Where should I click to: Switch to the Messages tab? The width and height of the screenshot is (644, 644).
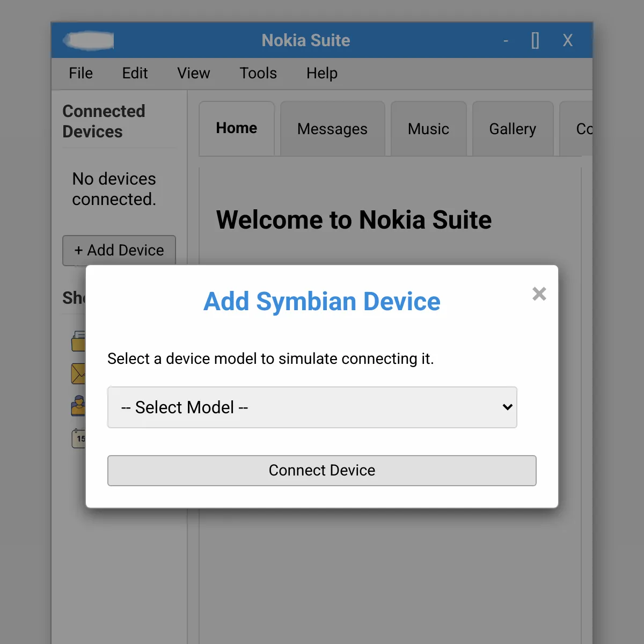click(x=333, y=129)
